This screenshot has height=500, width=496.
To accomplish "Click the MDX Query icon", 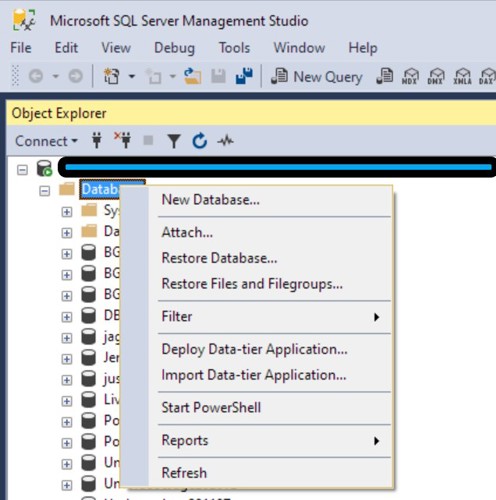I will coord(410,76).
